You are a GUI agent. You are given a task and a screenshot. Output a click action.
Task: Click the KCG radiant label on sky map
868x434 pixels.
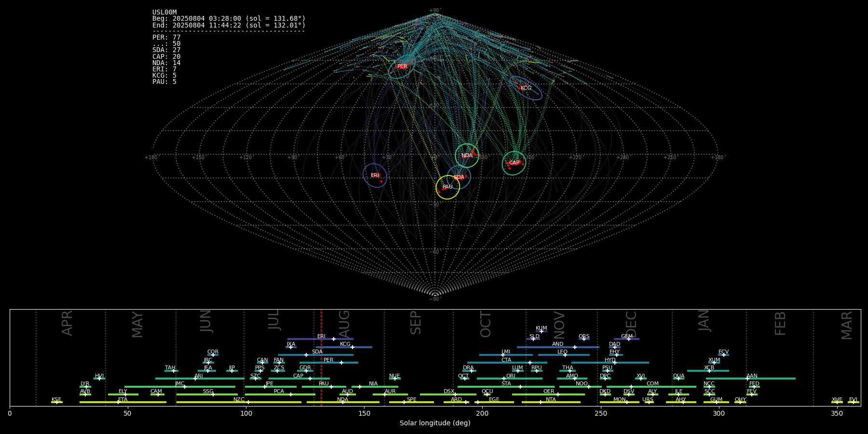[526, 88]
